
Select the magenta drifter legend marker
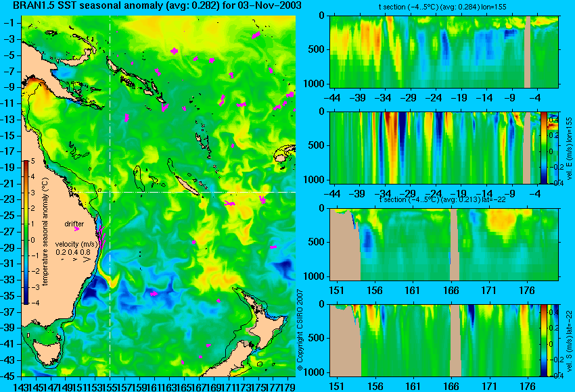point(76,229)
